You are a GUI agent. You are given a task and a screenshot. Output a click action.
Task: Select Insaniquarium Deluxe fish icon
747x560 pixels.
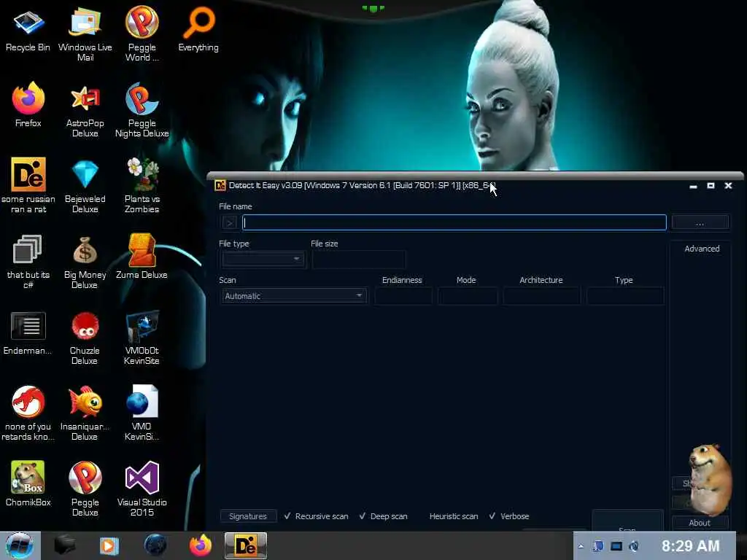(x=85, y=413)
